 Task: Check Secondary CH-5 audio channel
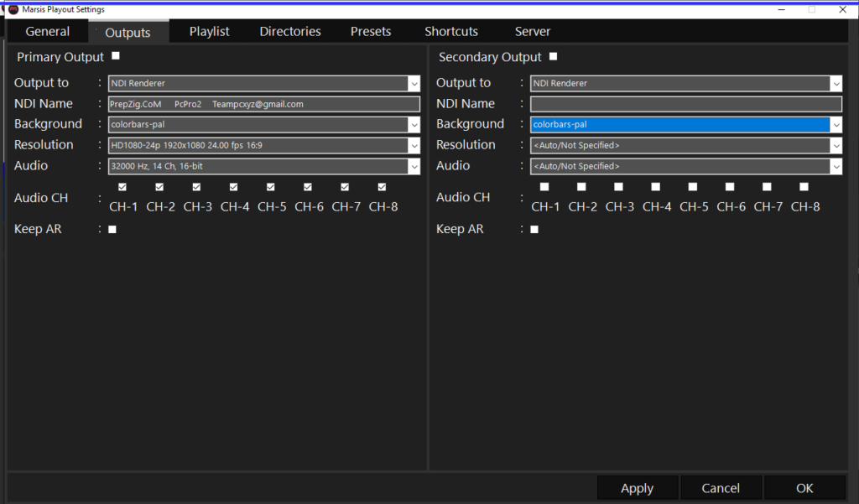693,187
